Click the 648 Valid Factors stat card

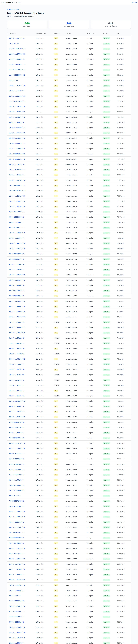point(27,24)
